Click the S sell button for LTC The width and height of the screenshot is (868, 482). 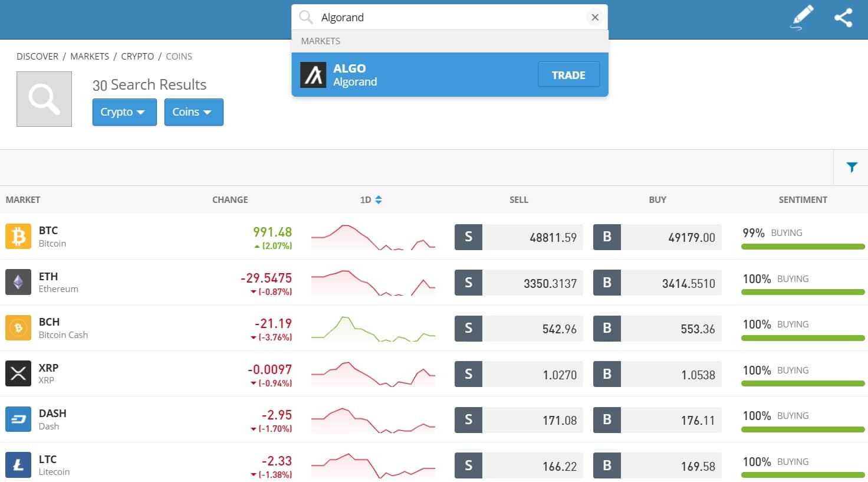tap(468, 465)
